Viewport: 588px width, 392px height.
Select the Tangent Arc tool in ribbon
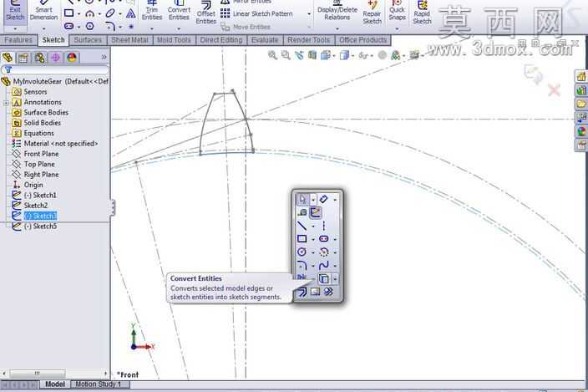[x=89, y=14]
